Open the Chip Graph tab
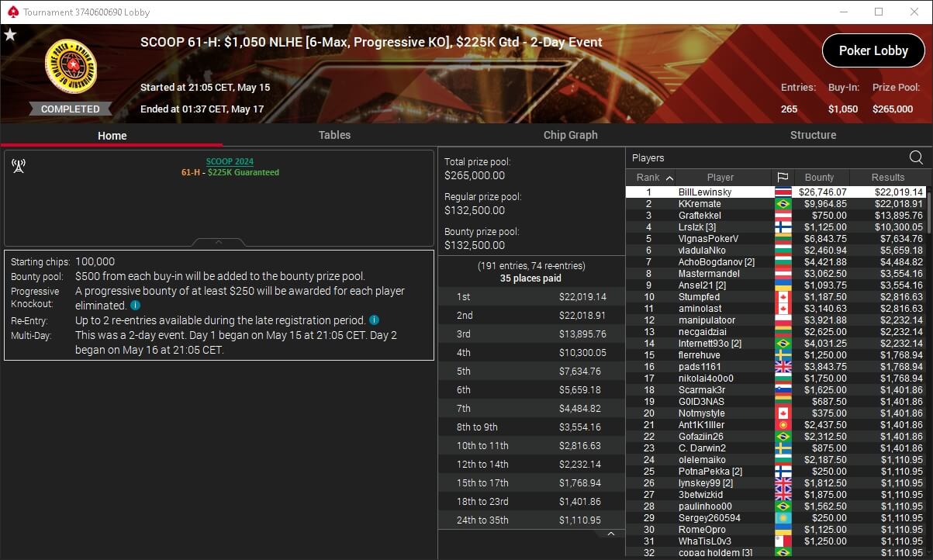The width and height of the screenshot is (933, 560). [x=570, y=135]
